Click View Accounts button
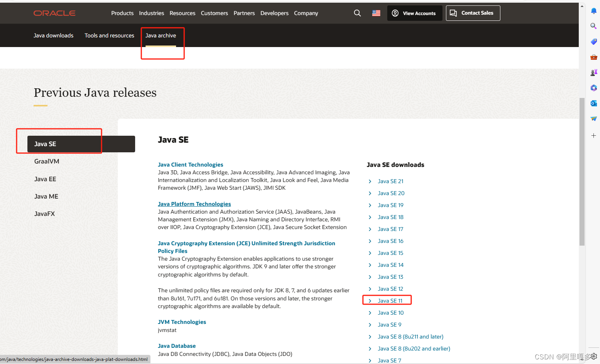 coord(415,13)
